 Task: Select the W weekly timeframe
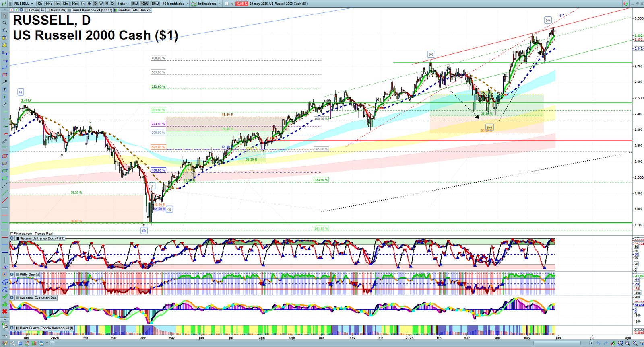(101, 4)
